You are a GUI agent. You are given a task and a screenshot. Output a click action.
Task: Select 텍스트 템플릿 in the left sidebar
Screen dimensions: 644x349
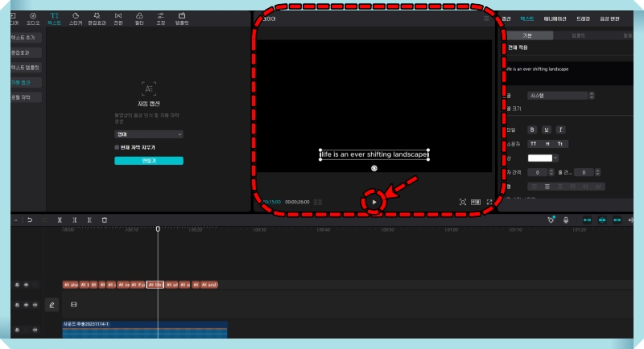click(26, 68)
